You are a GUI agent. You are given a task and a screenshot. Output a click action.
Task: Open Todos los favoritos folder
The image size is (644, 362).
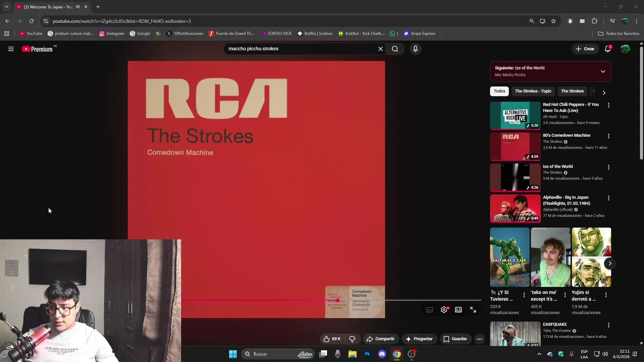618,34
